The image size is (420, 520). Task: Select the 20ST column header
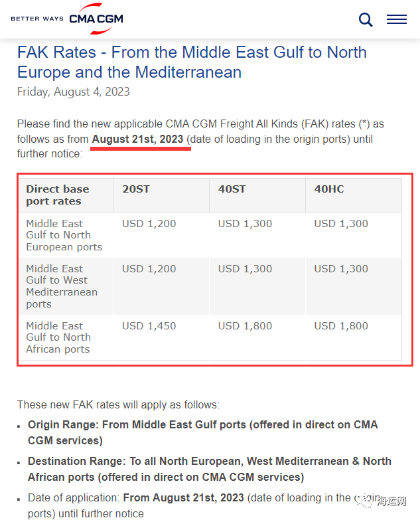pyautogui.click(x=136, y=189)
